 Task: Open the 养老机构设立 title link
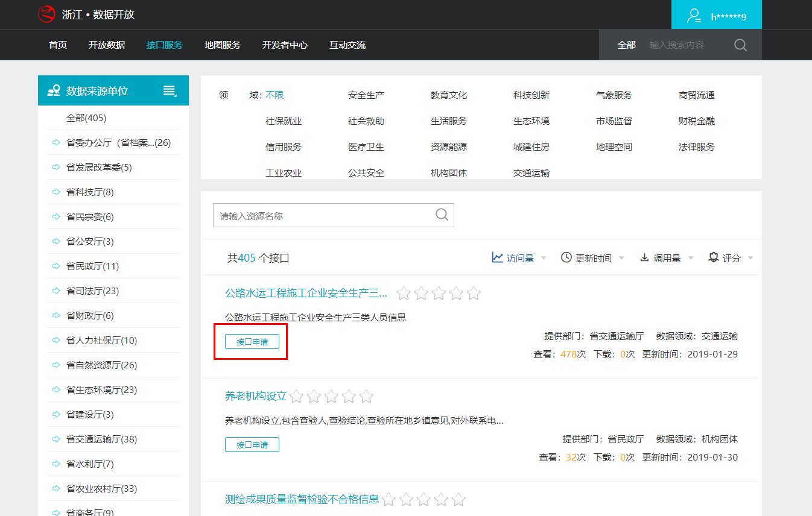(x=256, y=397)
